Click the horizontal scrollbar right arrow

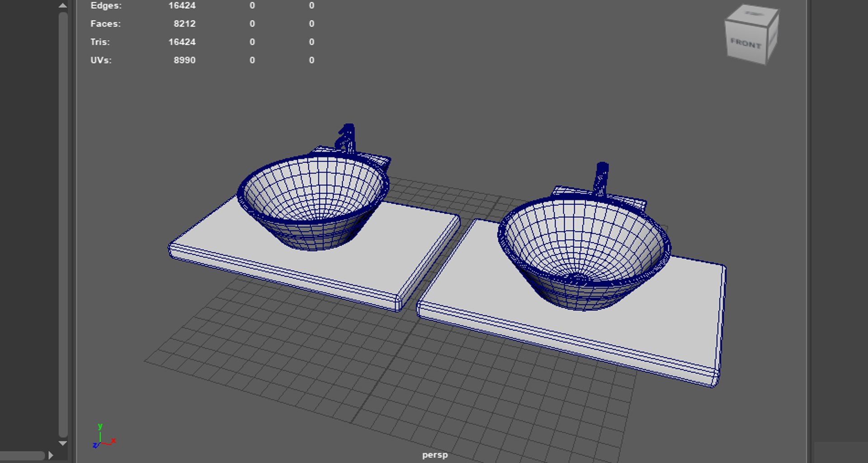tap(51, 455)
